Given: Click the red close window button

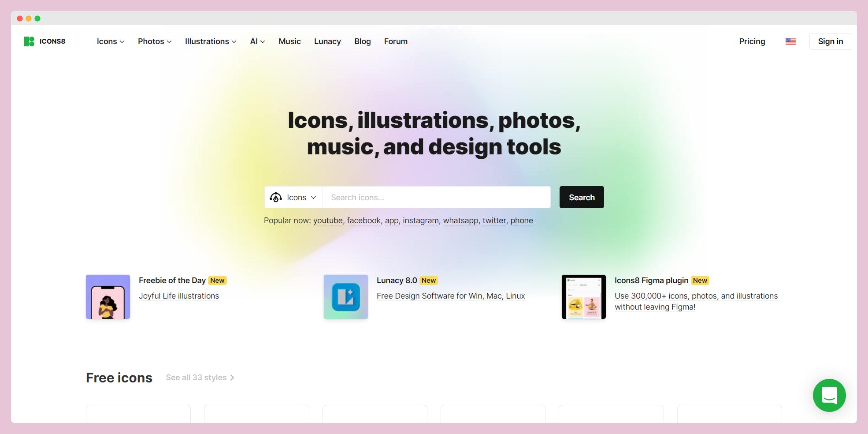Looking at the screenshot, I should (20, 19).
